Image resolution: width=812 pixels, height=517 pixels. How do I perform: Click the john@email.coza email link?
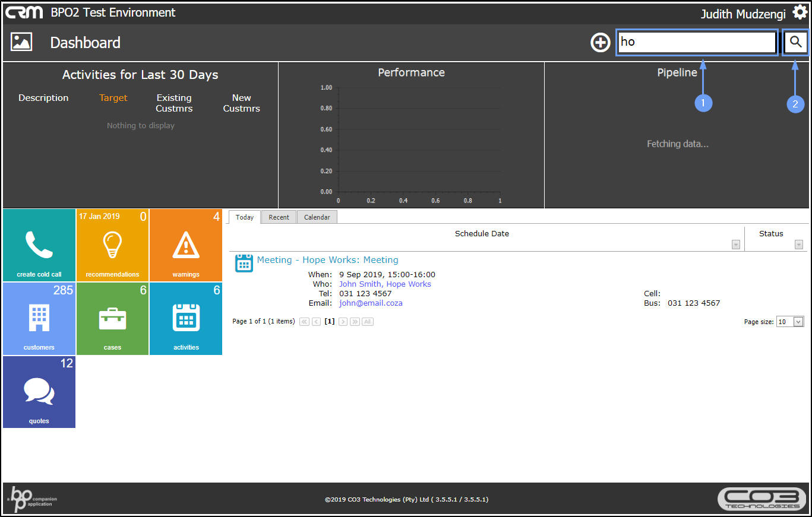[x=371, y=303]
